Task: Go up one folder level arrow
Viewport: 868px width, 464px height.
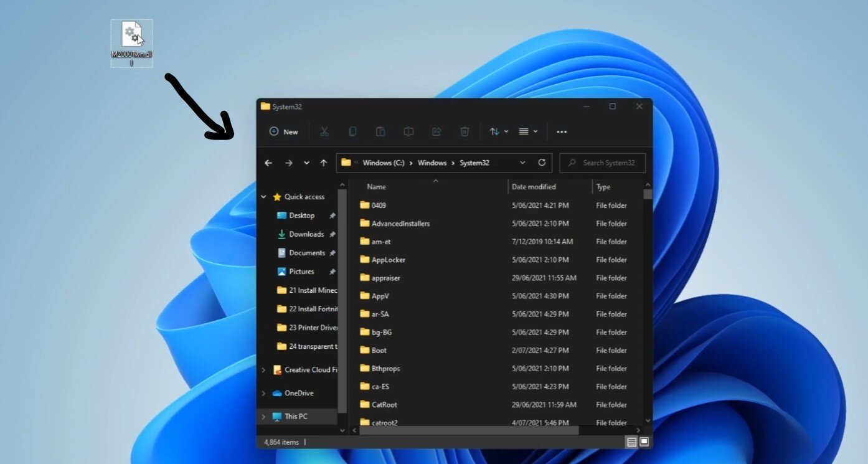Action: (324, 163)
